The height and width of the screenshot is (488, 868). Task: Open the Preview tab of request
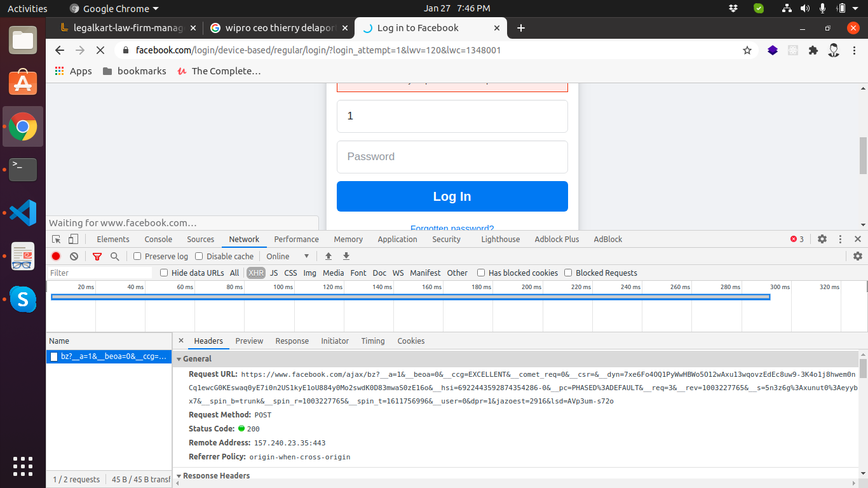click(249, 341)
